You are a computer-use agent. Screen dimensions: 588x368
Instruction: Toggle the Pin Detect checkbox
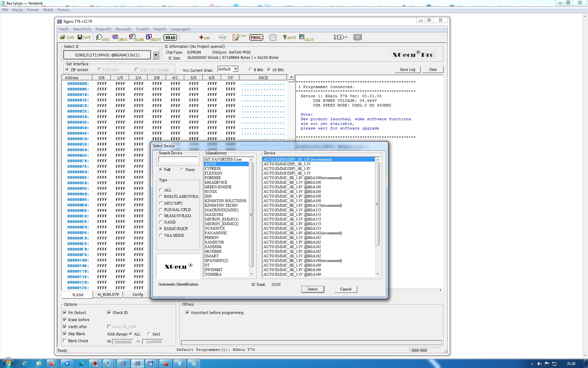(x=65, y=312)
